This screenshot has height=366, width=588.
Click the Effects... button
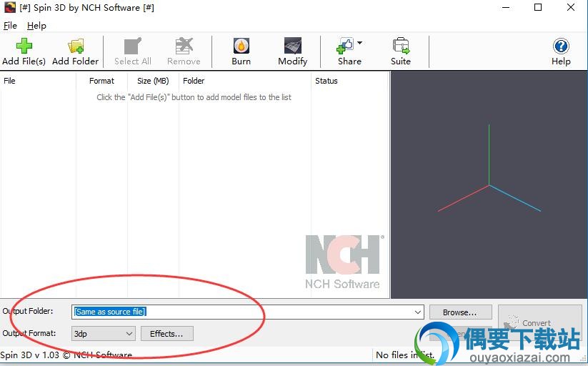tap(167, 334)
